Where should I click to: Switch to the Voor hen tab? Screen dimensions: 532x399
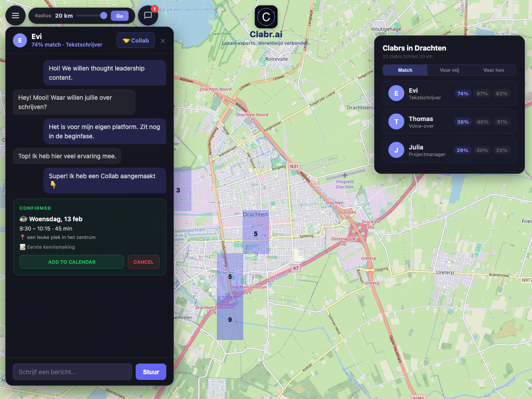pos(494,70)
